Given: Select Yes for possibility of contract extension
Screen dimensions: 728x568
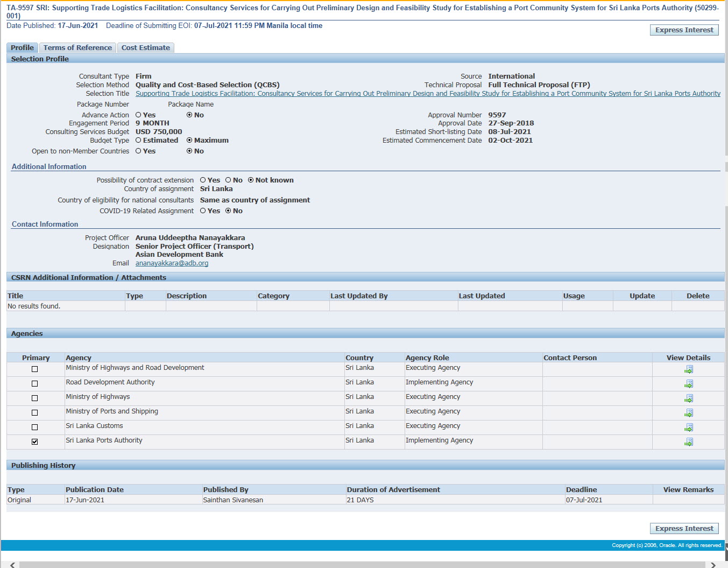Looking at the screenshot, I should 203,180.
